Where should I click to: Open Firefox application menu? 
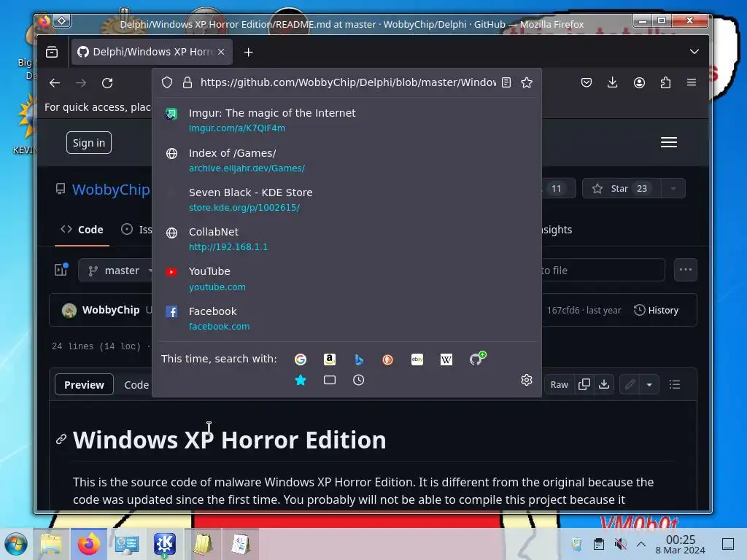[692, 82]
